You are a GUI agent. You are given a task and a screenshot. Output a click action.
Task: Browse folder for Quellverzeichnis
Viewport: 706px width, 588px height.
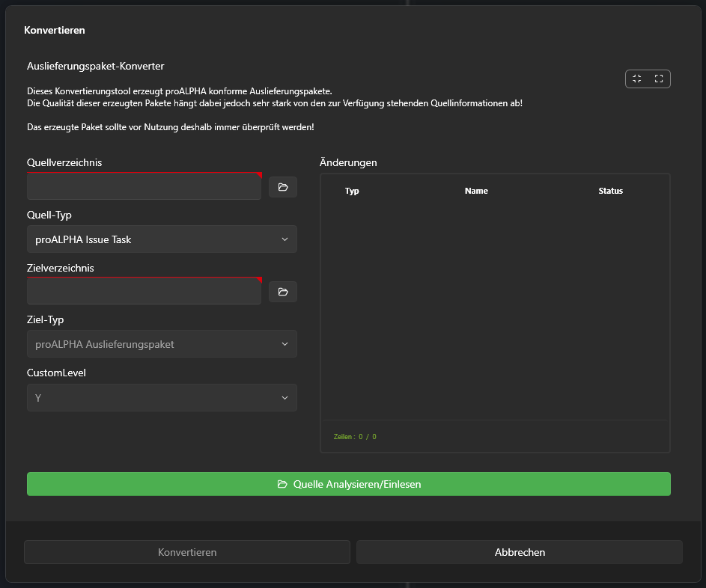pyautogui.click(x=283, y=187)
